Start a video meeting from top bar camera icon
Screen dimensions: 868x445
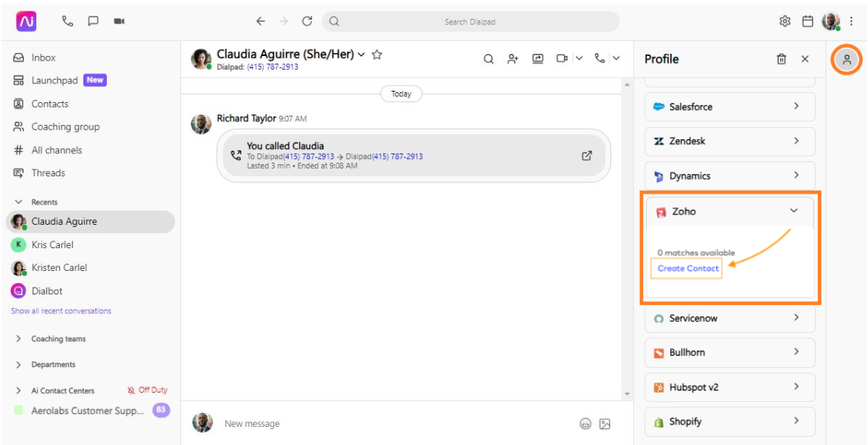click(119, 21)
